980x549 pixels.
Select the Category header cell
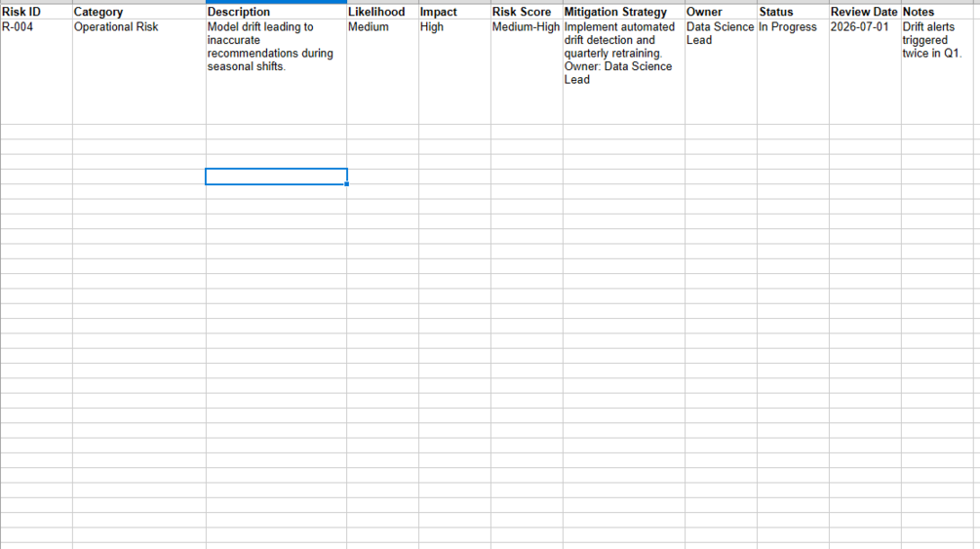(x=139, y=12)
